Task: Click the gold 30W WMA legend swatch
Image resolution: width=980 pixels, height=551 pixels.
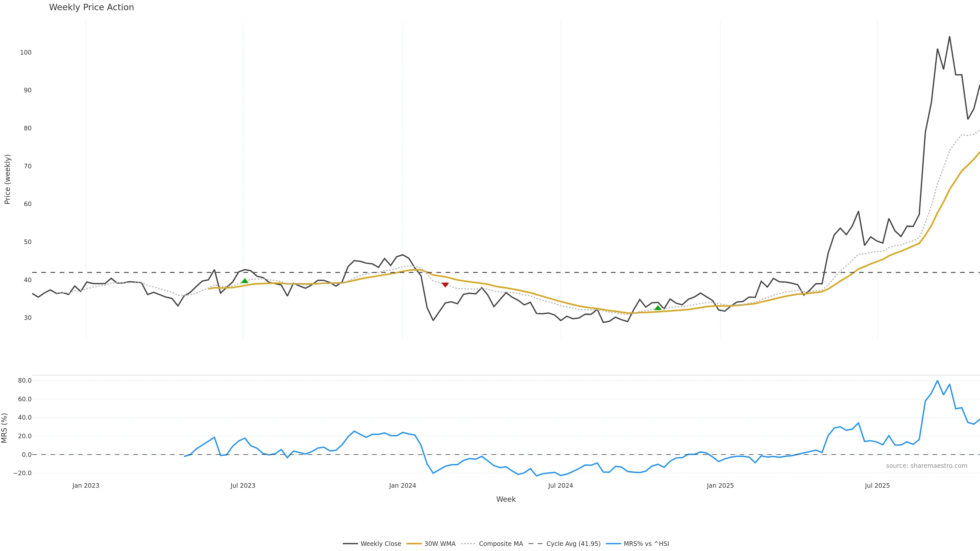Action: (414, 544)
